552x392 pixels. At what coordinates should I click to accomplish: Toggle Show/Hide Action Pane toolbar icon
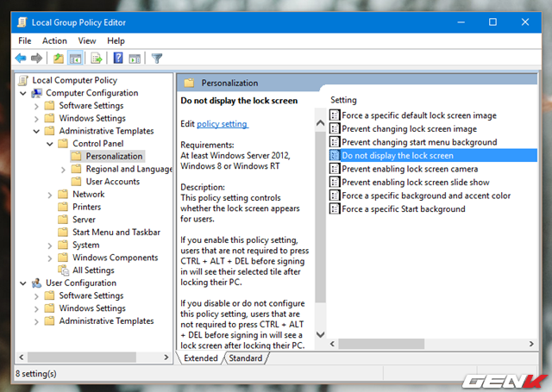point(135,59)
